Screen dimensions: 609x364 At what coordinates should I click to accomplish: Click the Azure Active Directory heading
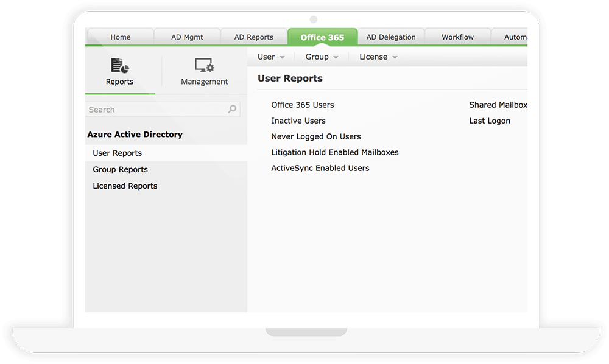135,135
